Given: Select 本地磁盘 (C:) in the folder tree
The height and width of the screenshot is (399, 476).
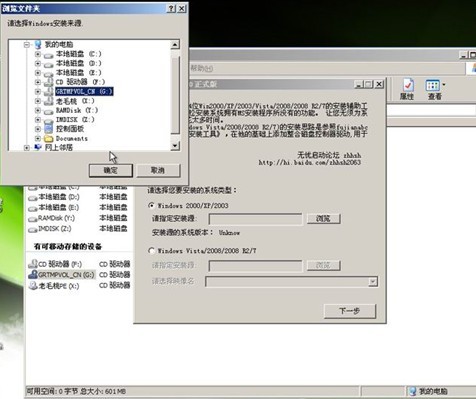Looking at the screenshot, I should [78, 54].
